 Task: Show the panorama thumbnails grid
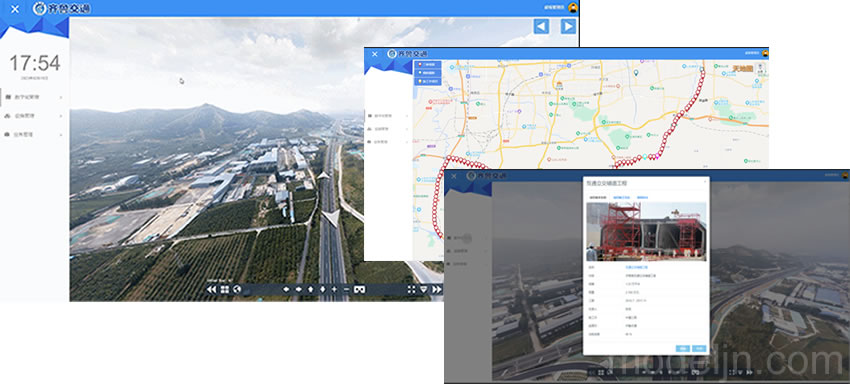coord(224,290)
